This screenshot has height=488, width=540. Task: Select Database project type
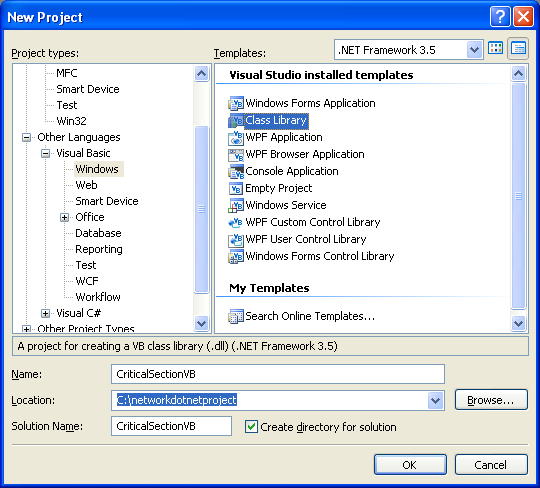(x=98, y=233)
